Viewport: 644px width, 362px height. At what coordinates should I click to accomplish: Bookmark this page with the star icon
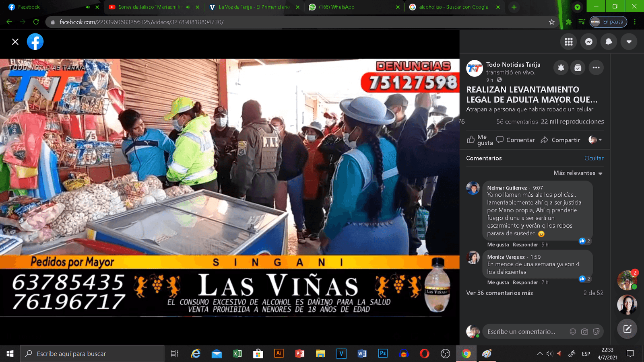click(551, 22)
